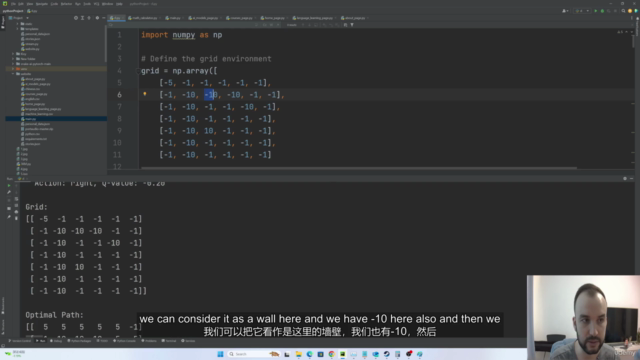Click the fold marker on line 4
Image resolution: width=640 pixels, height=360 pixels.
pos(138,71)
